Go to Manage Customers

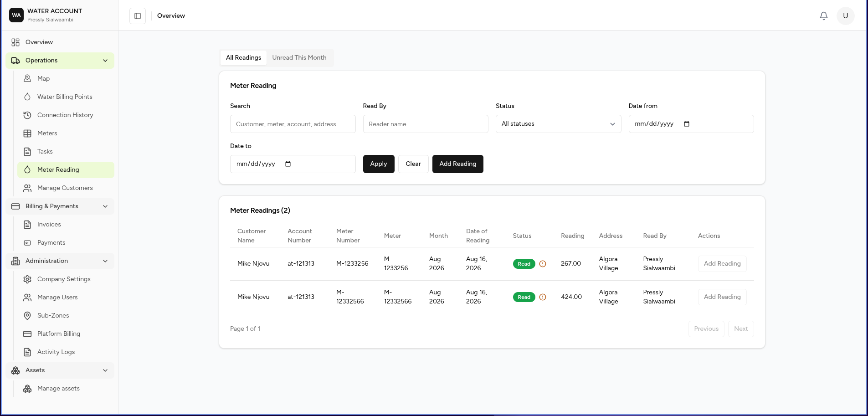click(x=66, y=188)
